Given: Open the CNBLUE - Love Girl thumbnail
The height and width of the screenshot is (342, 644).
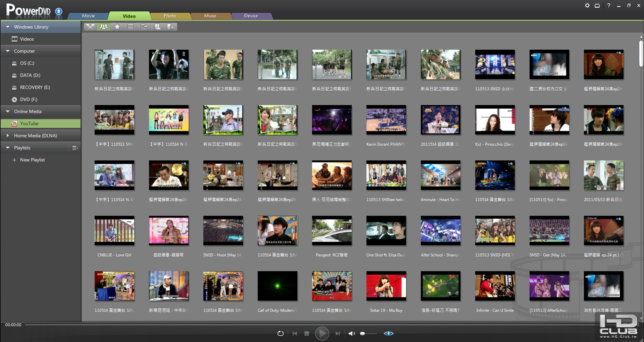Looking at the screenshot, I should (114, 231).
